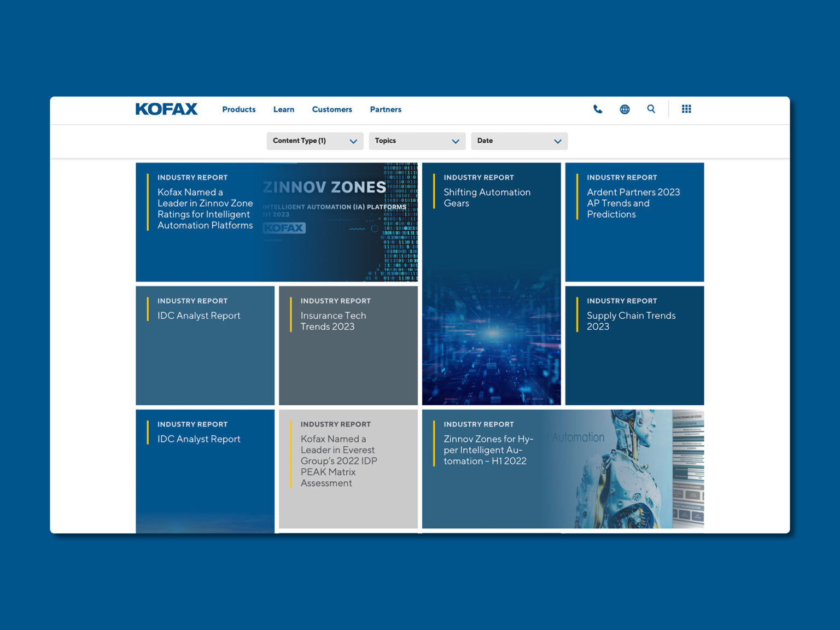This screenshot has width=840, height=630.
Task: Open the Learn menu
Action: tap(283, 109)
